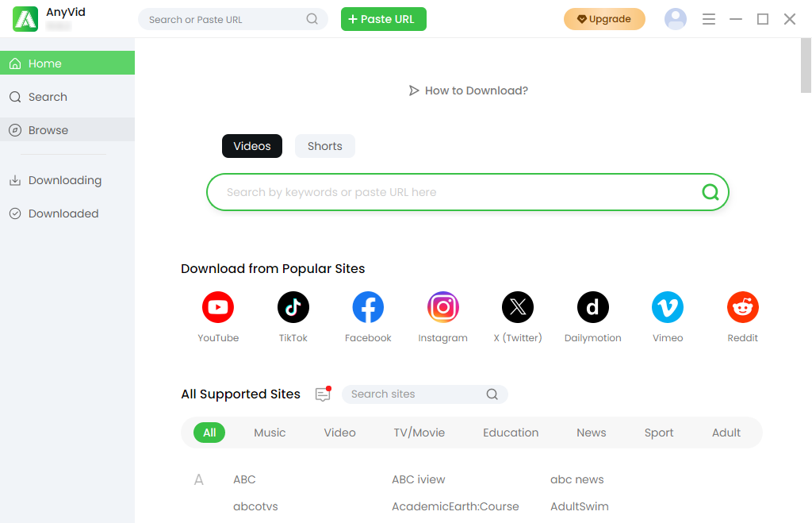Click the Vimeo site icon
Screen dimensions: 812x523
[668, 307]
